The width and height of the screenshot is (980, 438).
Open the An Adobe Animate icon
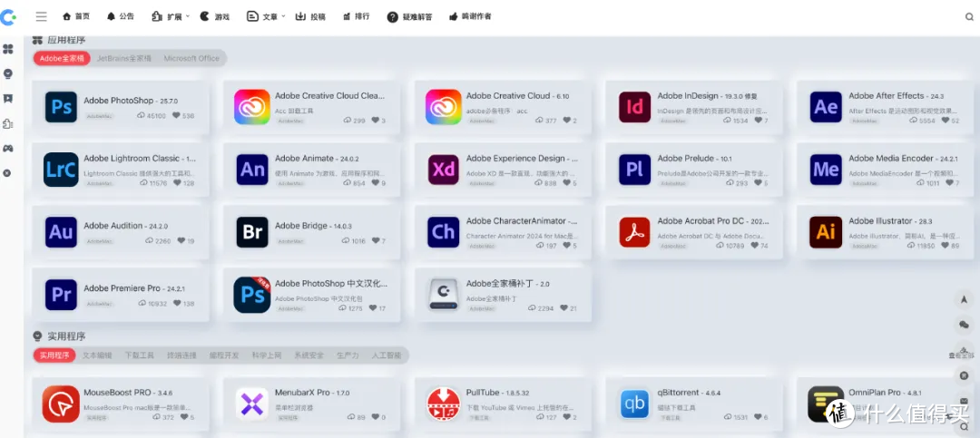[x=252, y=170]
